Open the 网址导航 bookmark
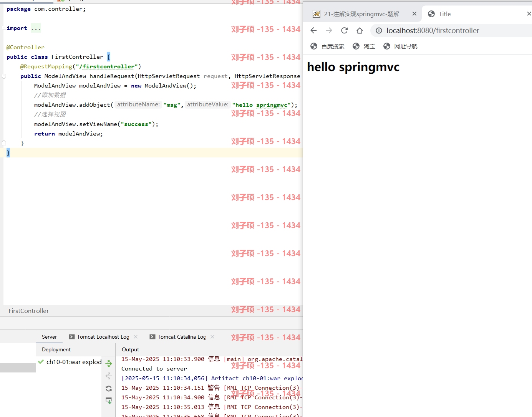The image size is (532, 417). coord(400,46)
